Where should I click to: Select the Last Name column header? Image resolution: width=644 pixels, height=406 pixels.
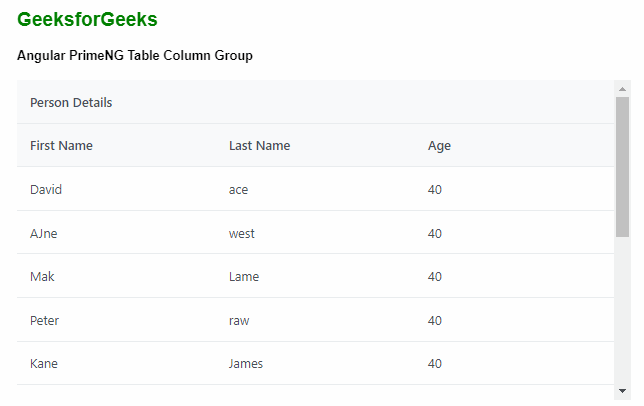tap(259, 146)
